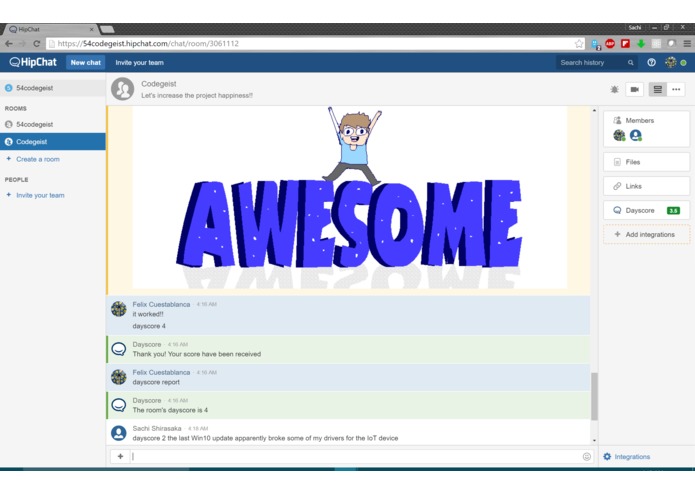The height and width of the screenshot is (494, 695).
Task: Click Dayscore avatar beside 'Thank you!' message
Action: pos(119,349)
